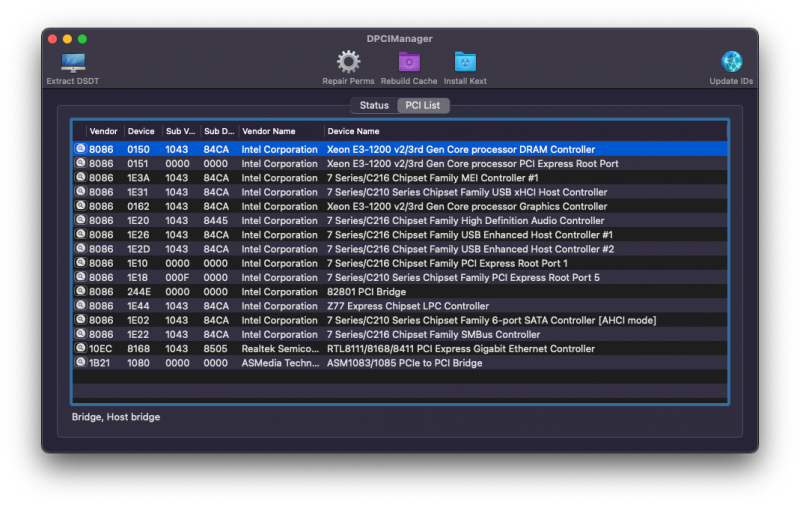
Task: Click the ASMedia Techn... vendor name cell
Action: tap(280, 363)
